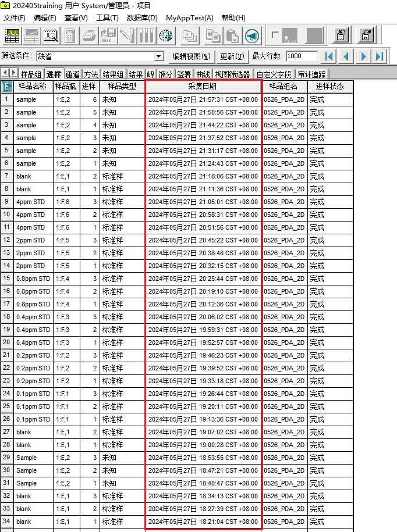The height and width of the screenshot is (532, 397).
Task: Click the paste clipboard icon
Action: click(233, 35)
